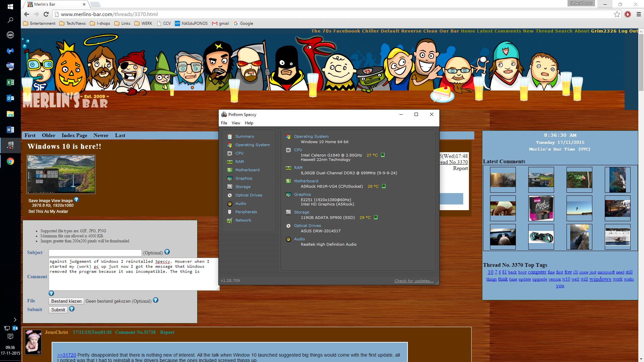Open I-shops bookmarks folder
Image resolution: width=644 pixels, height=362 pixels.
[x=100, y=23]
